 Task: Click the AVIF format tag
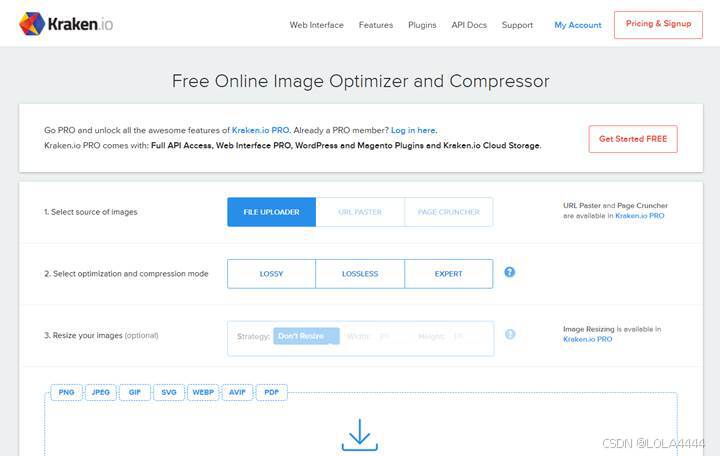point(237,393)
